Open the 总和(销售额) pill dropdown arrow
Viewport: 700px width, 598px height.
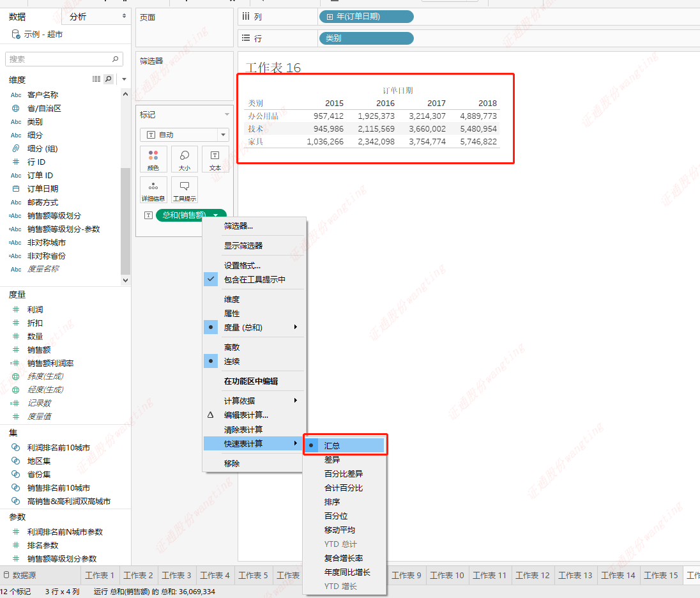(x=216, y=215)
